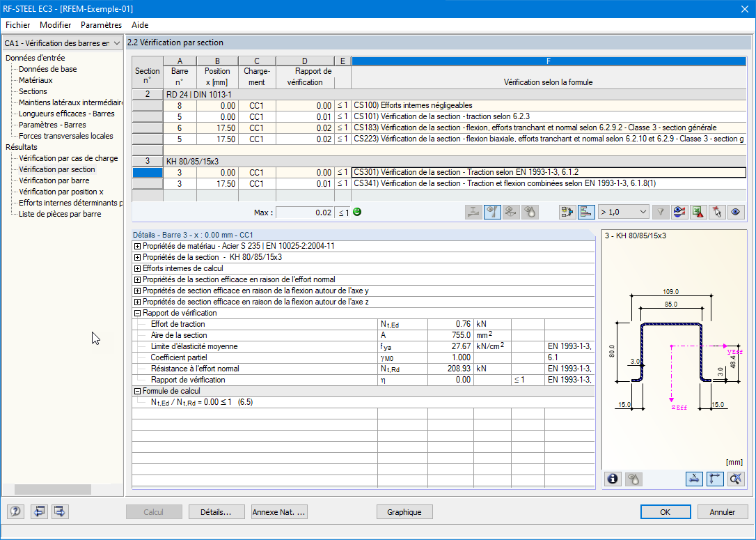
Task: Open the Paramètres menu
Action: pyautogui.click(x=101, y=24)
